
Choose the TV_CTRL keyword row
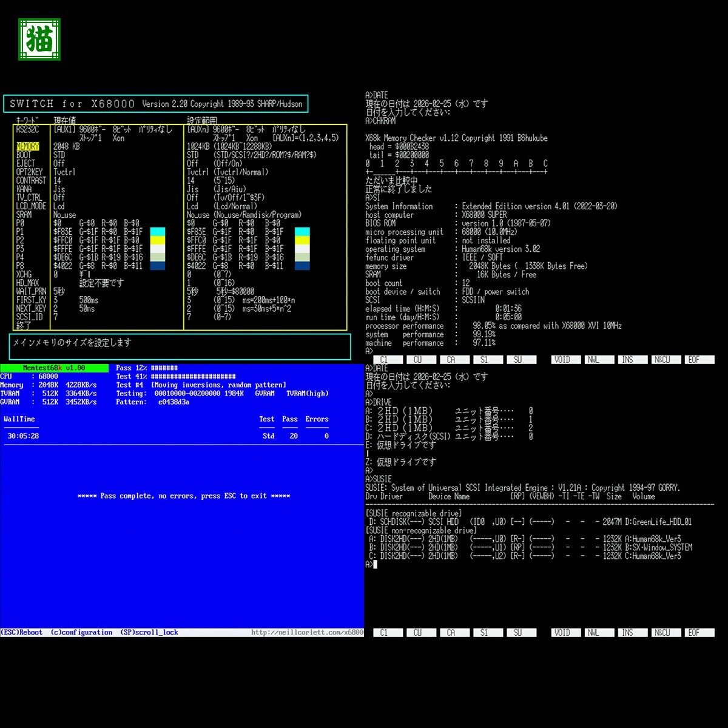(x=29, y=197)
